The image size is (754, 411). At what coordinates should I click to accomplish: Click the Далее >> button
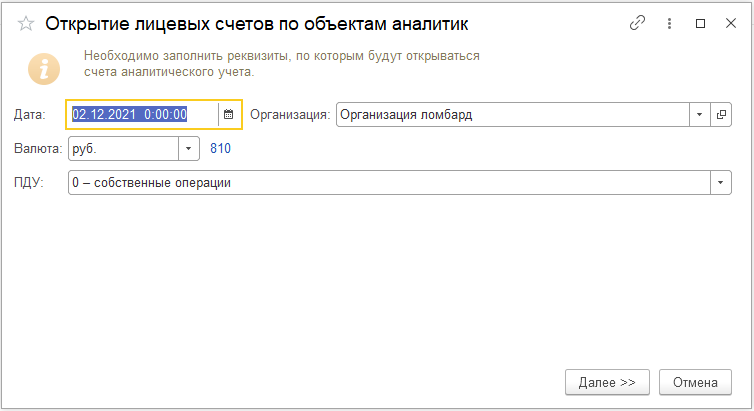(x=607, y=382)
